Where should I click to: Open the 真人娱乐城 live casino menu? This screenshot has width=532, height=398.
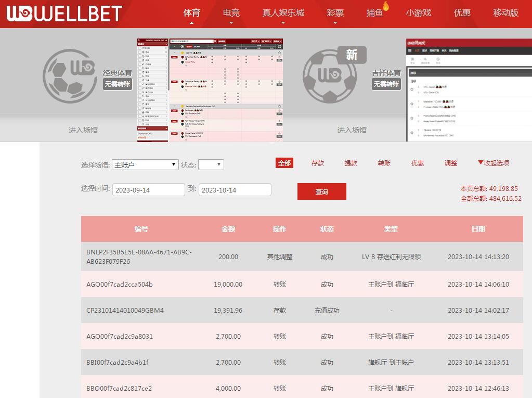283,13
